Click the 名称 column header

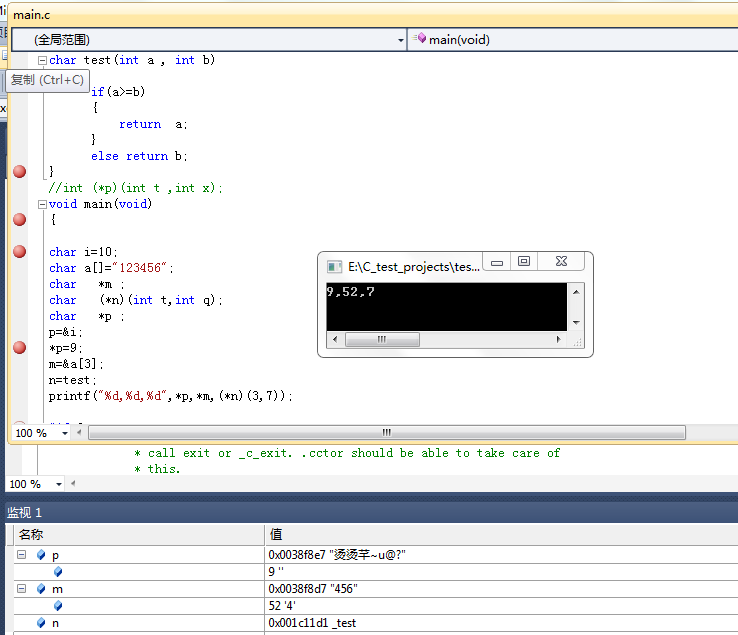point(139,535)
